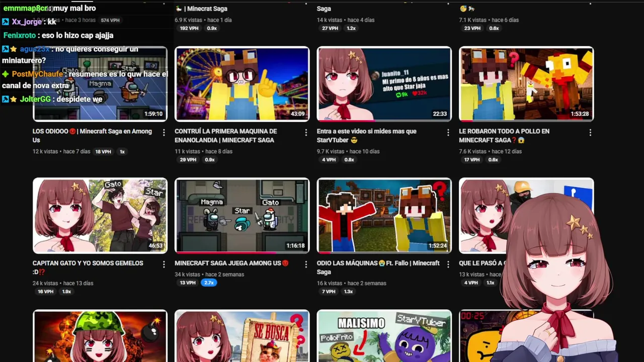
Task: Open options menu for CONTRUÍ LA PRIMERA MAQUINA video
Action: (306, 133)
